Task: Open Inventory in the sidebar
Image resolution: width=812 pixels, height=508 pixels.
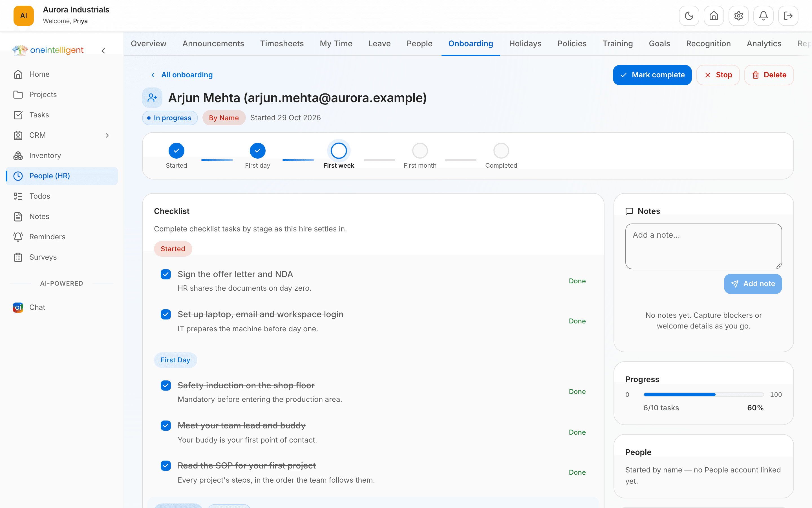Action: (62, 156)
